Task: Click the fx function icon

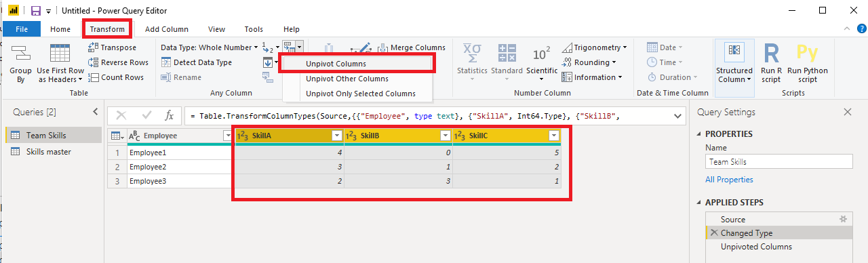Action: coord(170,116)
